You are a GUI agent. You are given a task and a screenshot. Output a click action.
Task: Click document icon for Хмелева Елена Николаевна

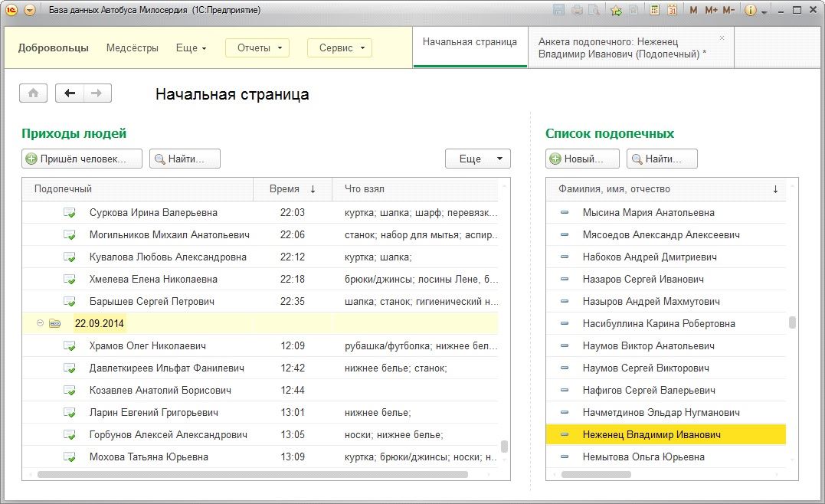[x=70, y=280]
